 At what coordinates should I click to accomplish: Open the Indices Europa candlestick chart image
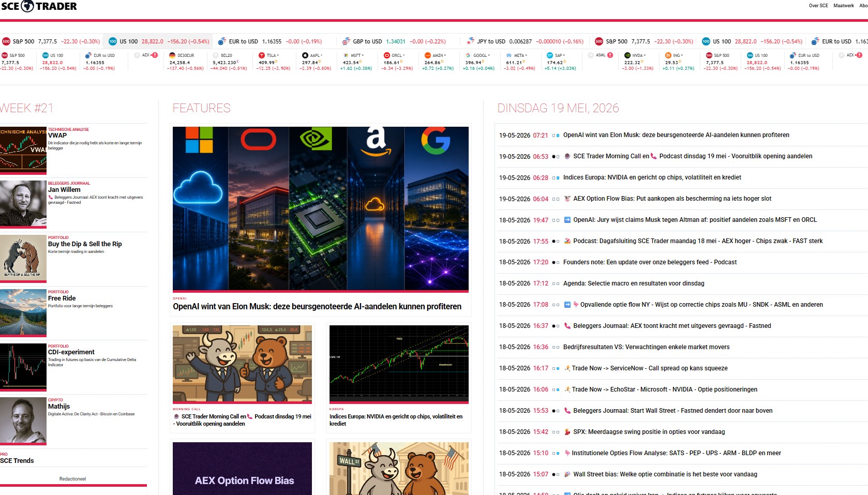[x=399, y=364]
